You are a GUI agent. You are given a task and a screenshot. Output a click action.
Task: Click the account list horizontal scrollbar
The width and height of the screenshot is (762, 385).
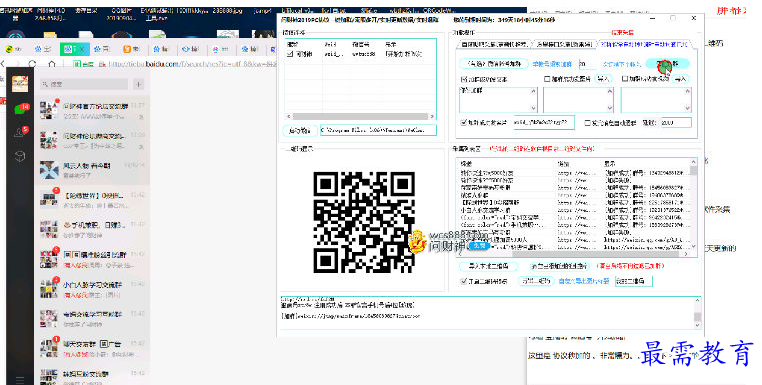click(361, 116)
